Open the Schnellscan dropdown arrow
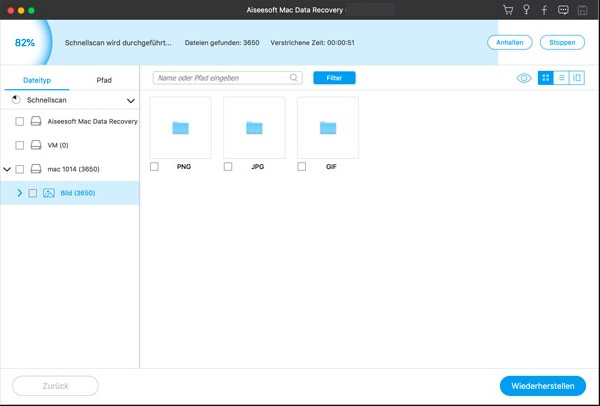 131,101
